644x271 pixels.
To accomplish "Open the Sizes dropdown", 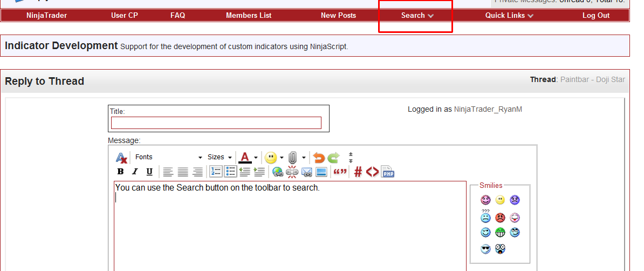I will click(x=220, y=157).
